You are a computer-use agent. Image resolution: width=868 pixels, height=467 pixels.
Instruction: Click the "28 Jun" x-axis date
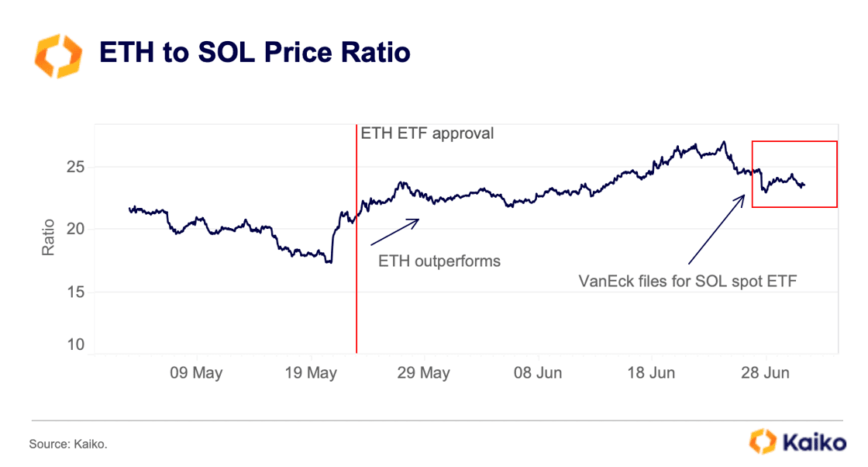[764, 373]
